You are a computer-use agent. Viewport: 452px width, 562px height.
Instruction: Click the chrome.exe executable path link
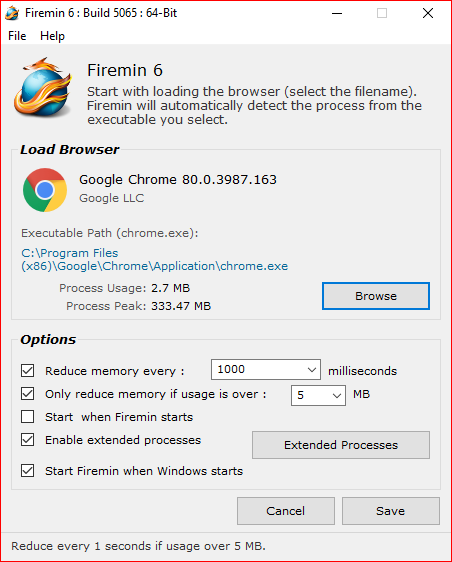[x=154, y=259]
